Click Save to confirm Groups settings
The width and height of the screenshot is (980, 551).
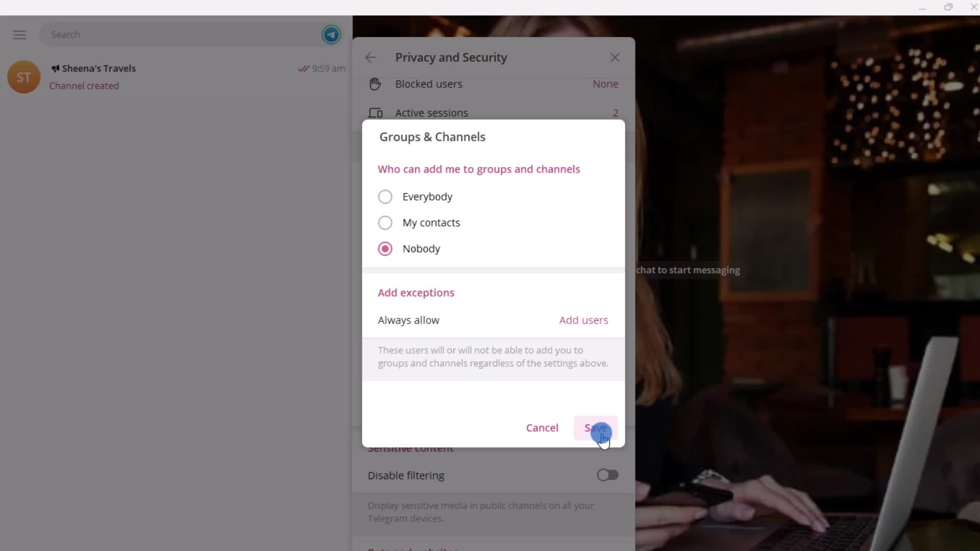596,427
